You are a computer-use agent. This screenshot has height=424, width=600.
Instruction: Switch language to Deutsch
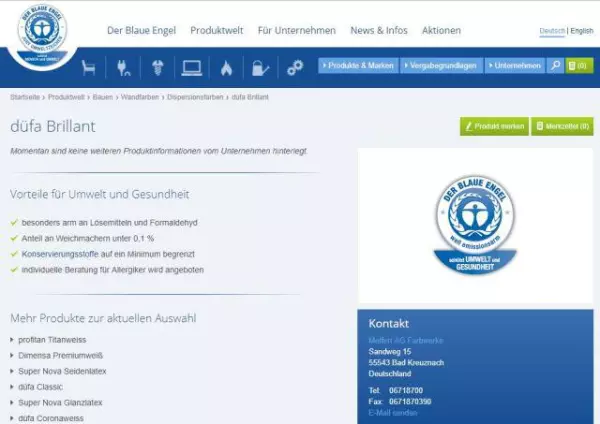552,31
